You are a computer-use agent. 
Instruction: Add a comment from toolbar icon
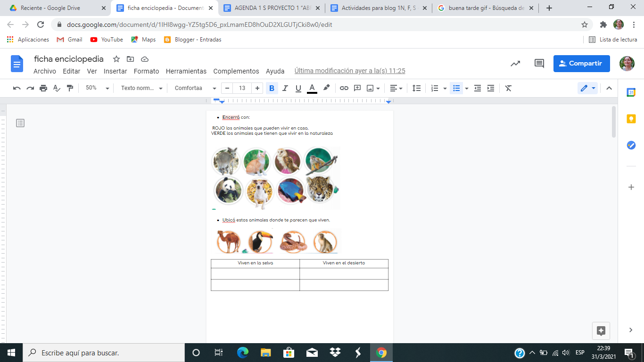tap(357, 88)
